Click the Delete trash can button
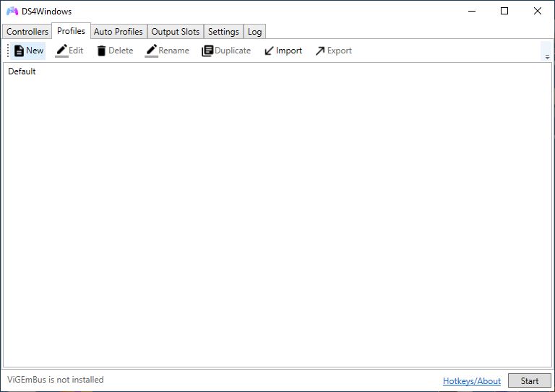 click(115, 51)
